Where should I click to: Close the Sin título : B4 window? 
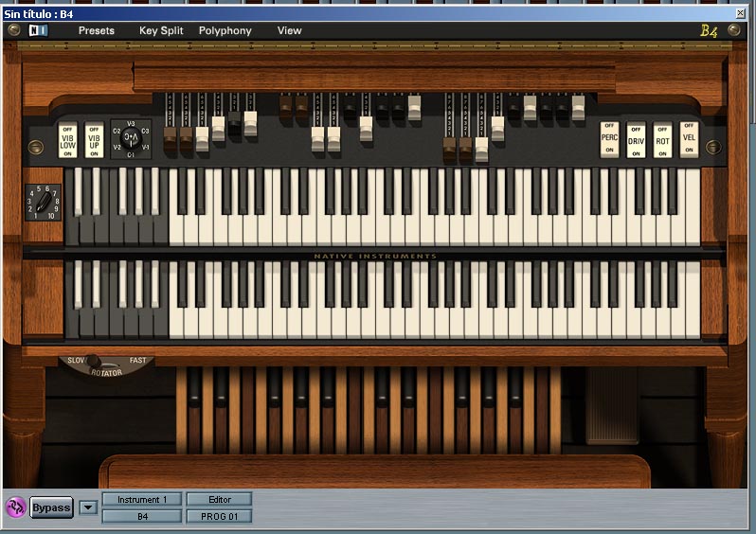coord(741,13)
